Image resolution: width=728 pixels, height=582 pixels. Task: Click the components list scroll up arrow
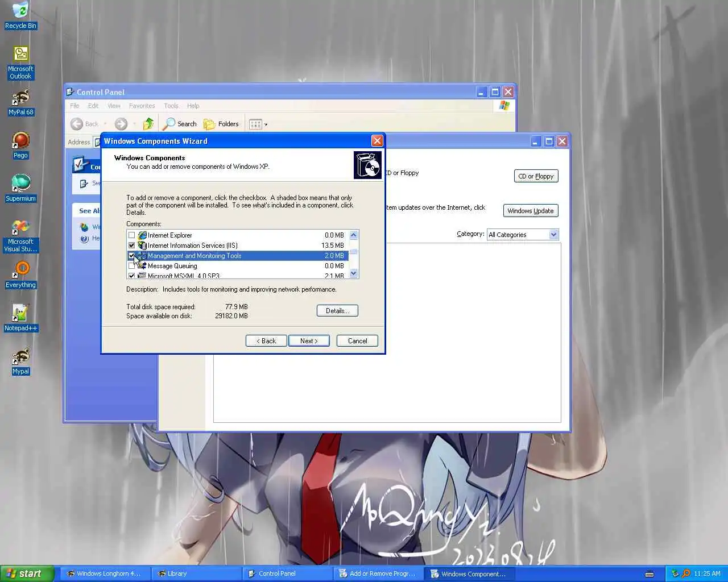pos(354,235)
